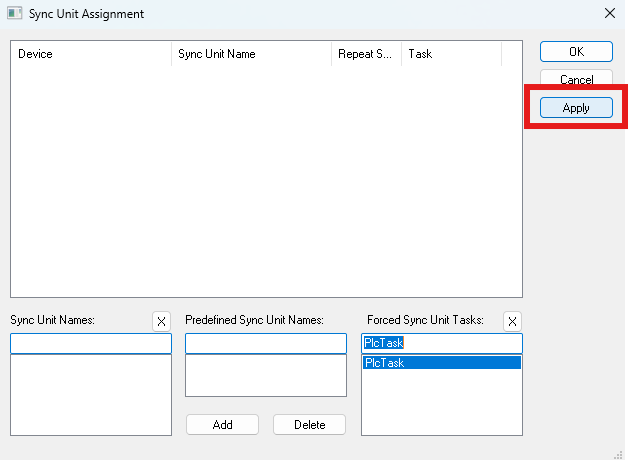Image resolution: width=629 pixels, height=460 pixels.
Task: Apply the sync unit changes
Action: [576, 107]
